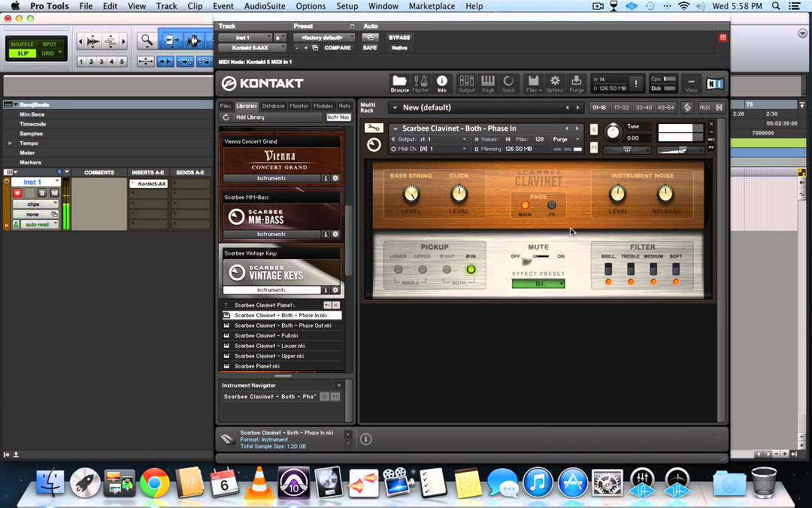Click the NI logo in Kontakt

click(x=715, y=83)
